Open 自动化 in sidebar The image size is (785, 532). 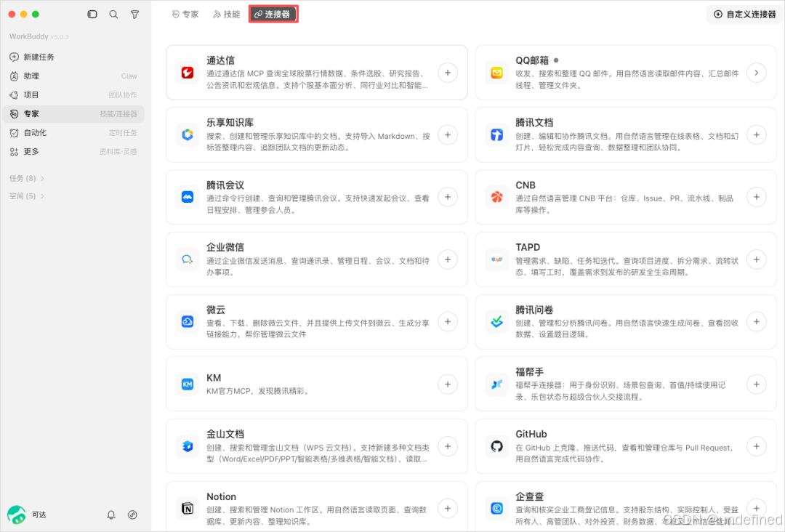click(x=73, y=132)
